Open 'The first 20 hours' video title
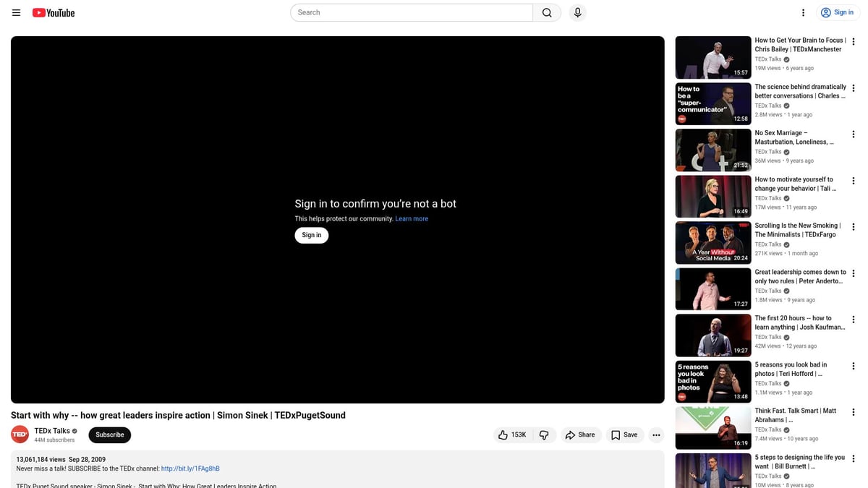Image resolution: width=868 pixels, height=488 pixels. (x=799, y=322)
